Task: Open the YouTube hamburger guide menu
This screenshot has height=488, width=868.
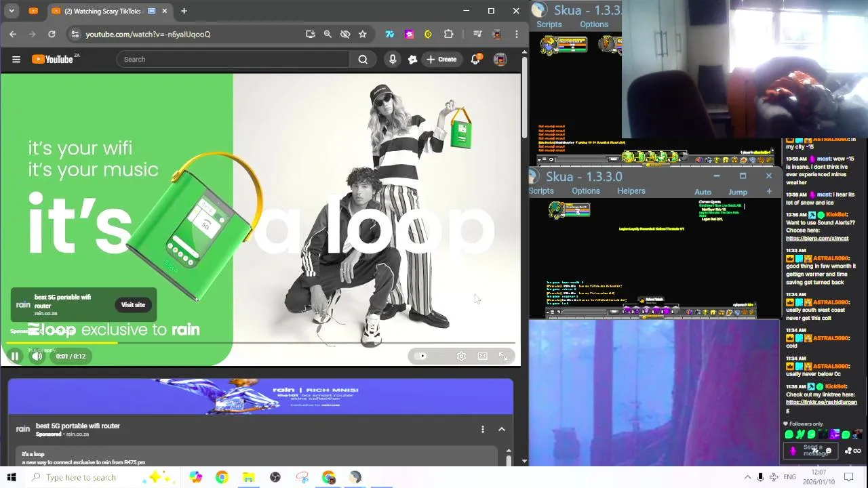Action: click(x=16, y=59)
